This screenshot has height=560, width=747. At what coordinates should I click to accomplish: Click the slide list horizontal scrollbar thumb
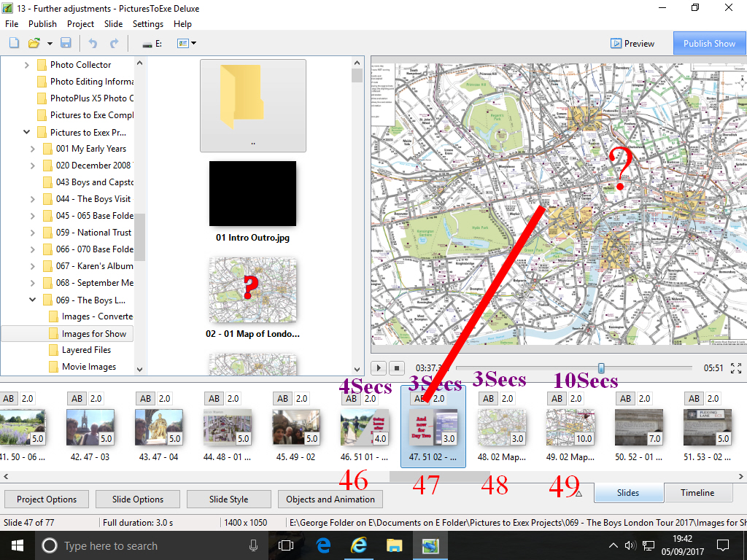(440, 476)
